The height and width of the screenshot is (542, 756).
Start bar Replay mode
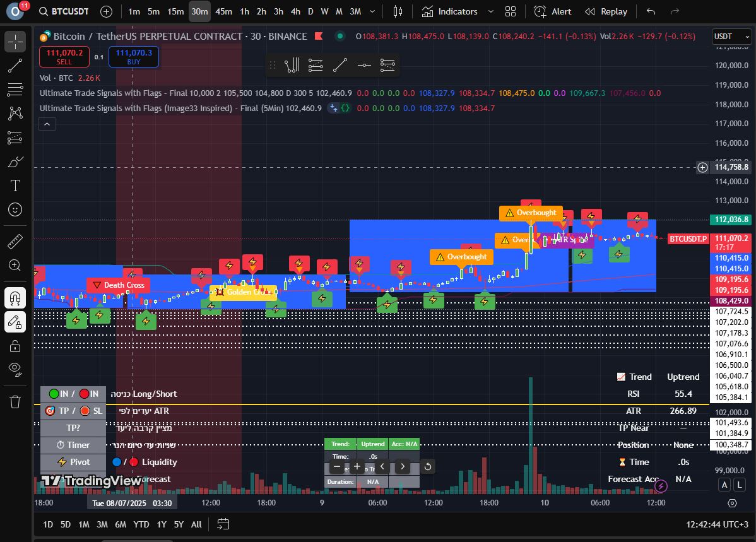(x=606, y=11)
